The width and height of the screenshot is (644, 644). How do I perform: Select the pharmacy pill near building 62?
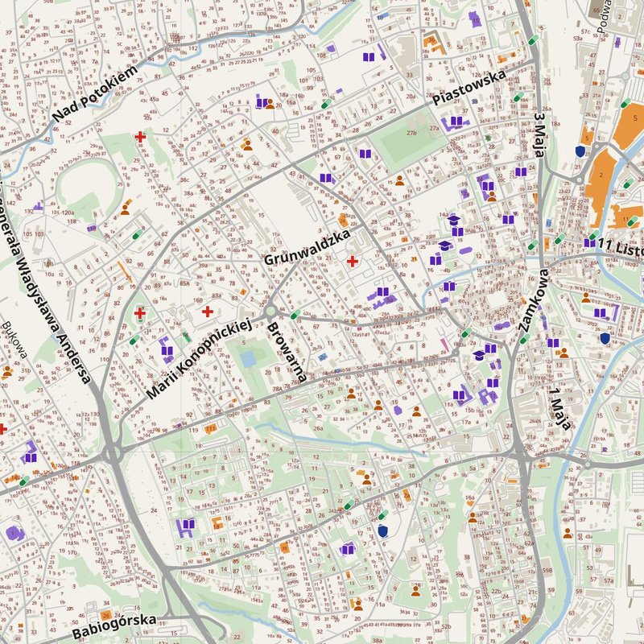tap(137, 234)
